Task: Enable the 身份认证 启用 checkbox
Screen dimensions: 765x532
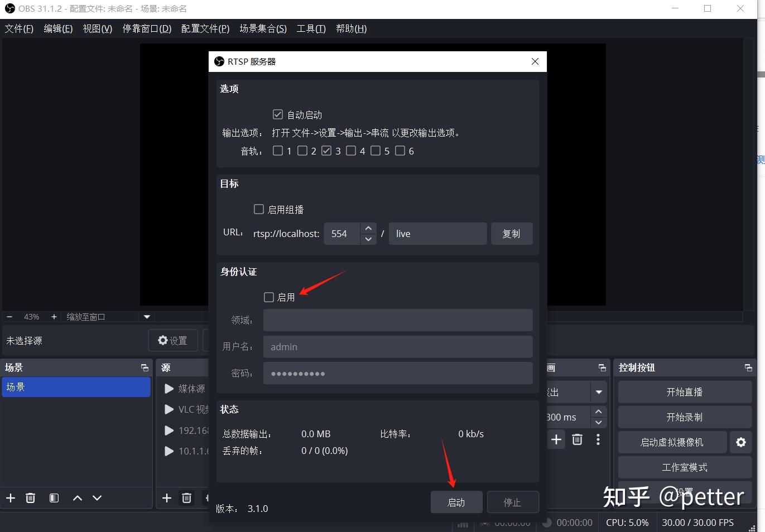Action: 268,297
